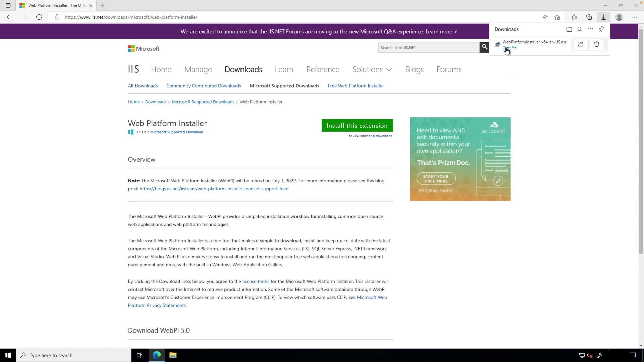644x362 pixels.
Task: Click Install this extension button
Action: coord(357,125)
